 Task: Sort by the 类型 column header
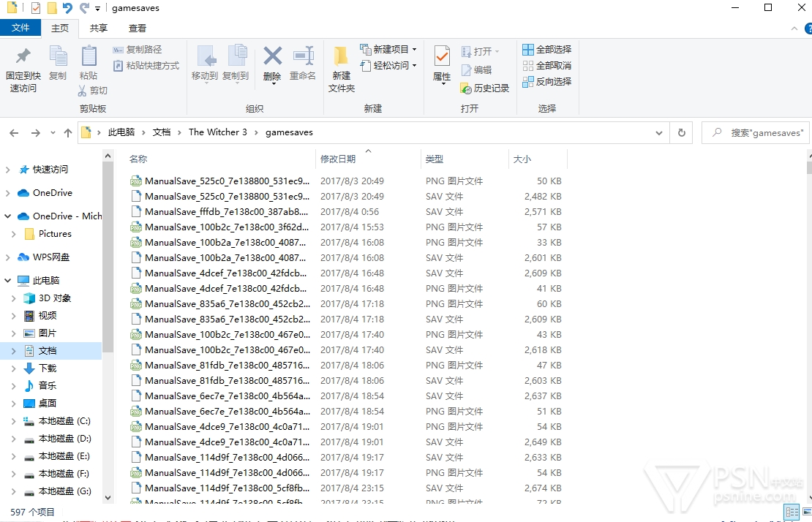(x=434, y=159)
